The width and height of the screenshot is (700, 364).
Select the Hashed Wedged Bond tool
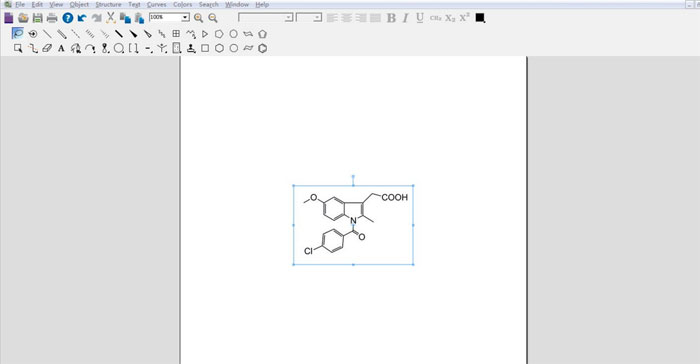(104, 34)
